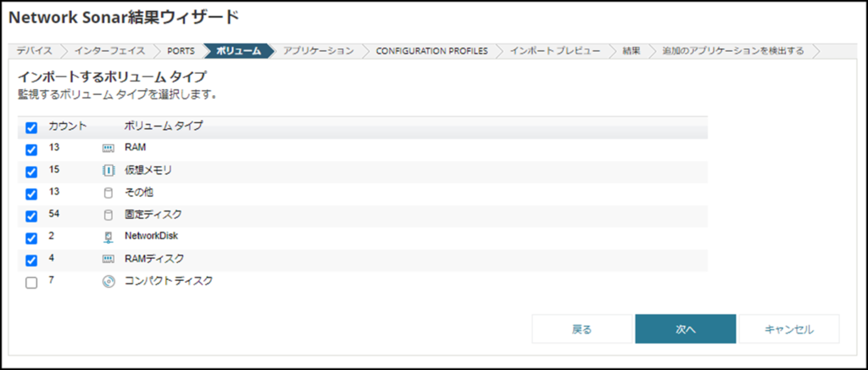Click count value 4 in RAMディスク row
The image size is (868, 370).
click(x=51, y=258)
